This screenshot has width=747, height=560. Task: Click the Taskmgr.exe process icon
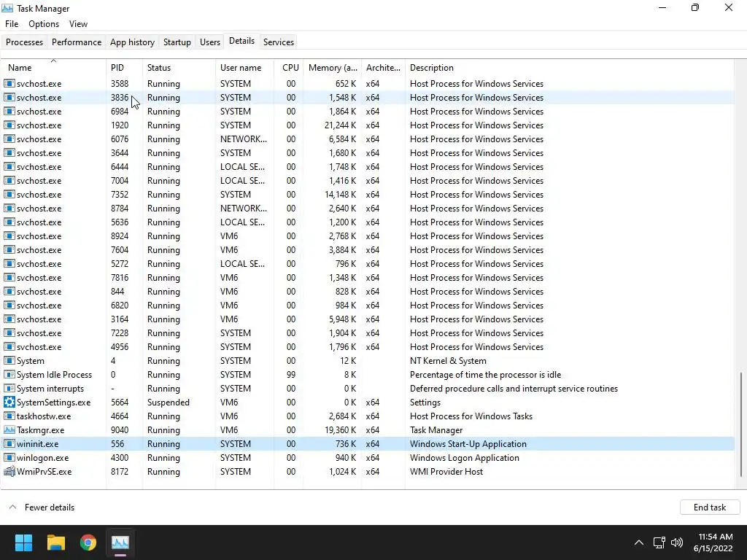pyautogui.click(x=9, y=430)
